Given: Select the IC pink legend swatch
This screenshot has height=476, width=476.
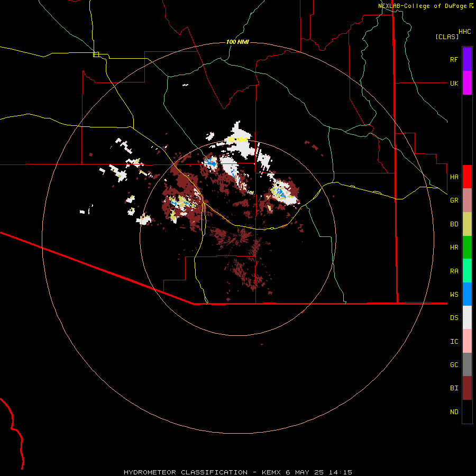Looking at the screenshot, I should [467, 341].
